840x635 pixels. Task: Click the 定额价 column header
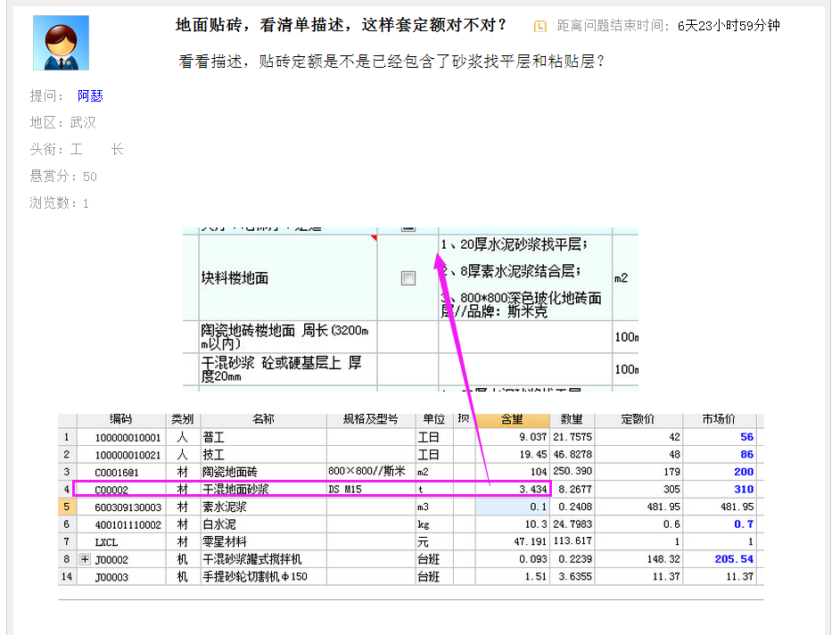click(638, 419)
